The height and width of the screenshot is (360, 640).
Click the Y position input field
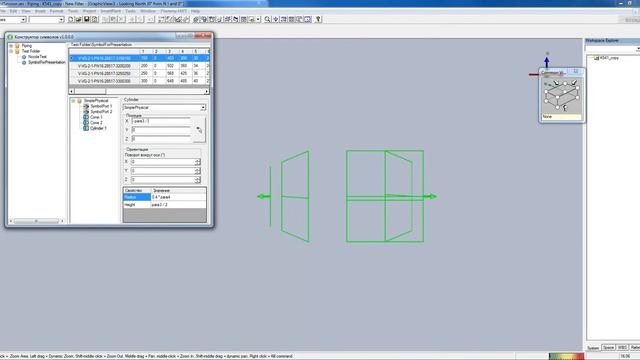pos(161,130)
